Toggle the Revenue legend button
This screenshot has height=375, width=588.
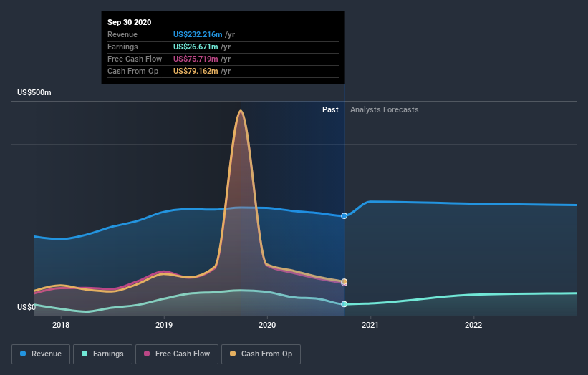coord(41,354)
